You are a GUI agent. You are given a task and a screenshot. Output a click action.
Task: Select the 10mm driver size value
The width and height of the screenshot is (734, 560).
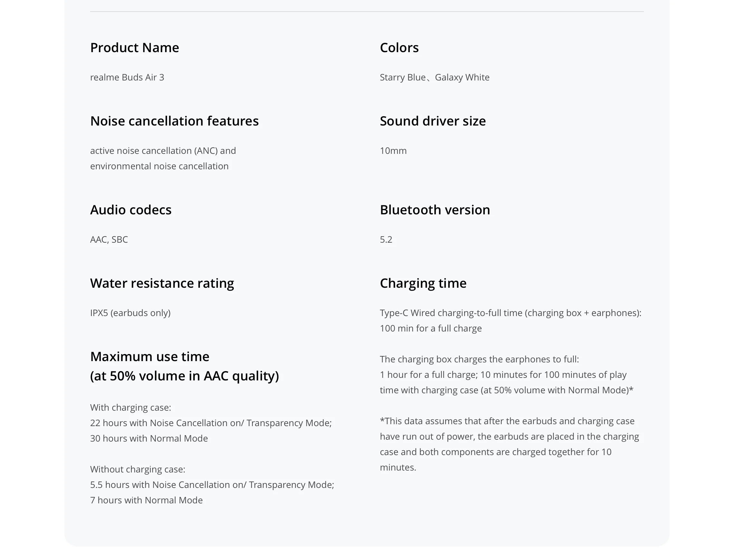click(x=393, y=151)
